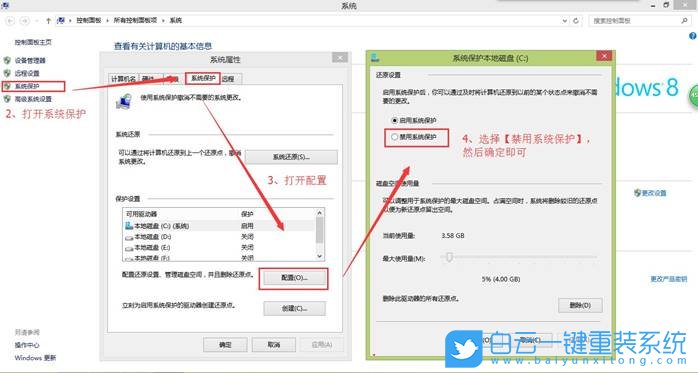This screenshot has width=698, height=373.
Task: Open the 更改设置 link in System window
Action: (x=654, y=193)
